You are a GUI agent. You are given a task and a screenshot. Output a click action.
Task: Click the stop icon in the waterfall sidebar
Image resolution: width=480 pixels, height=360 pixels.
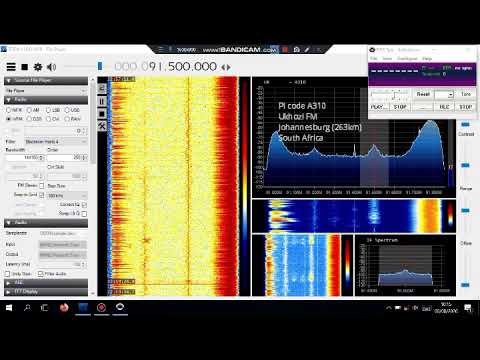click(102, 114)
